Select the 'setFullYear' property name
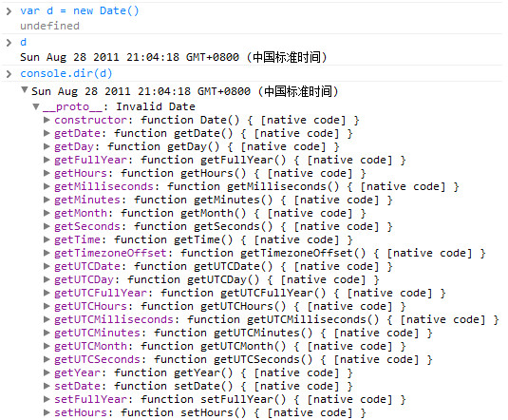The width and height of the screenshot is (508, 420). click(90, 399)
